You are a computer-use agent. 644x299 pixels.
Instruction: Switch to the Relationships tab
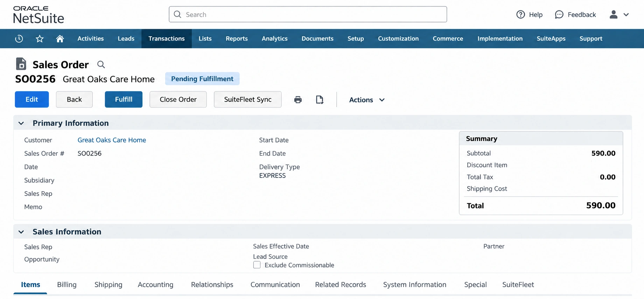coord(212,285)
